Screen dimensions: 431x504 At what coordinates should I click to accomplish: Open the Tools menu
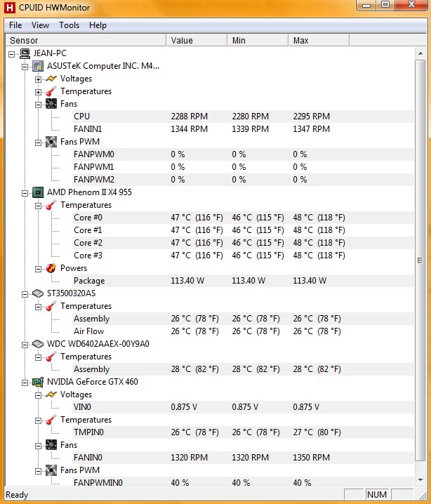(69, 25)
